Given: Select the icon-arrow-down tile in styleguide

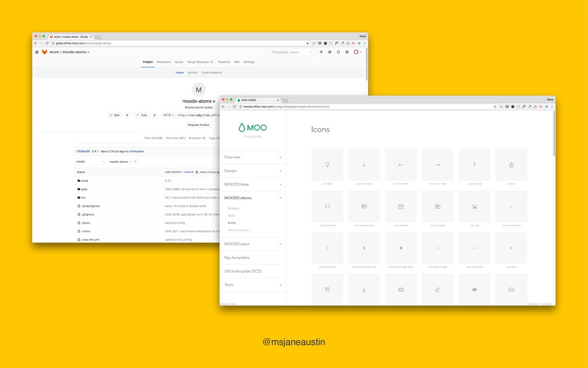Looking at the screenshot, I should (x=363, y=164).
